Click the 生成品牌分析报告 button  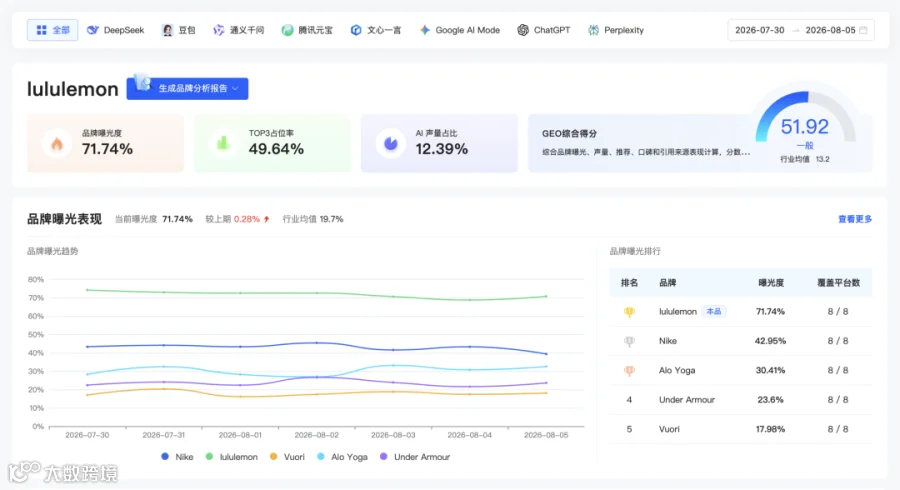pyautogui.click(x=187, y=88)
